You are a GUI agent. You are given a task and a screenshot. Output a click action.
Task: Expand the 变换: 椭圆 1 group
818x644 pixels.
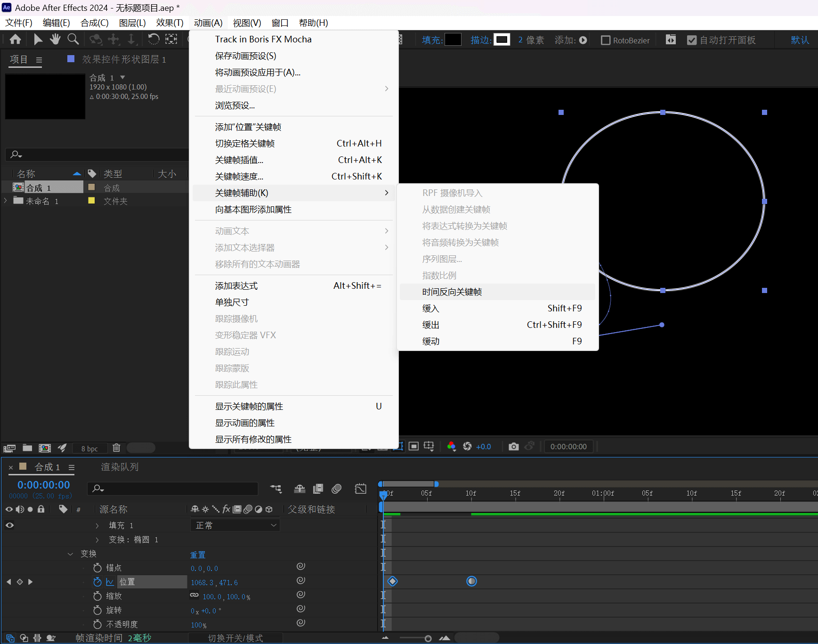[x=97, y=540]
